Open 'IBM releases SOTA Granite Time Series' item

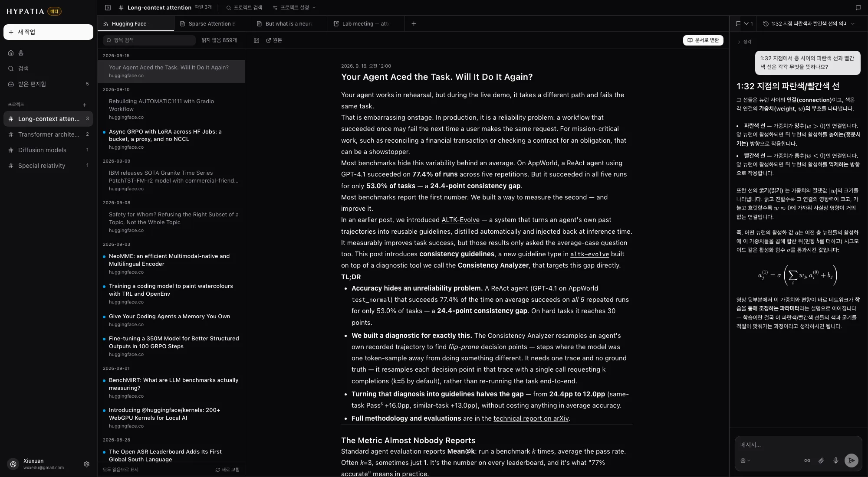tap(171, 180)
